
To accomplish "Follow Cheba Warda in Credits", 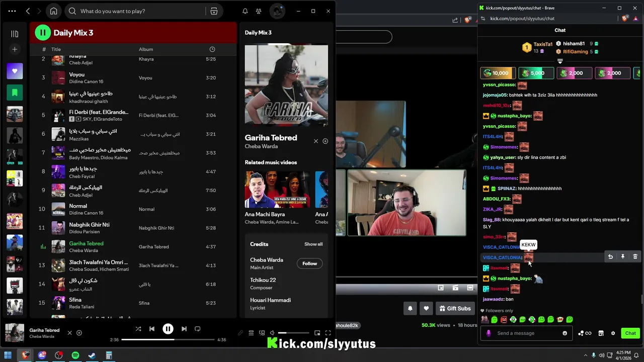I will click(x=309, y=263).
